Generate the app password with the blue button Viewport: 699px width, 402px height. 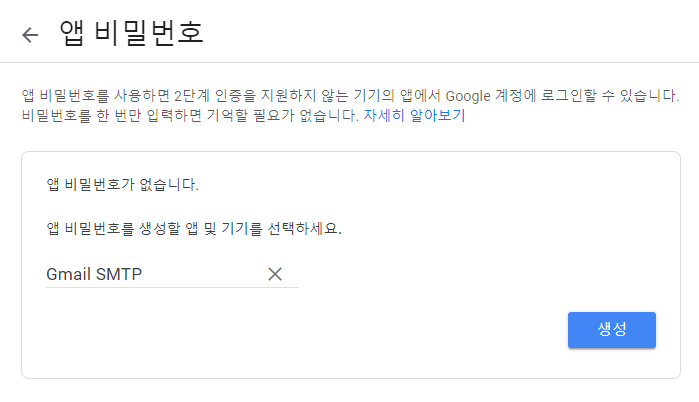pyautogui.click(x=612, y=330)
